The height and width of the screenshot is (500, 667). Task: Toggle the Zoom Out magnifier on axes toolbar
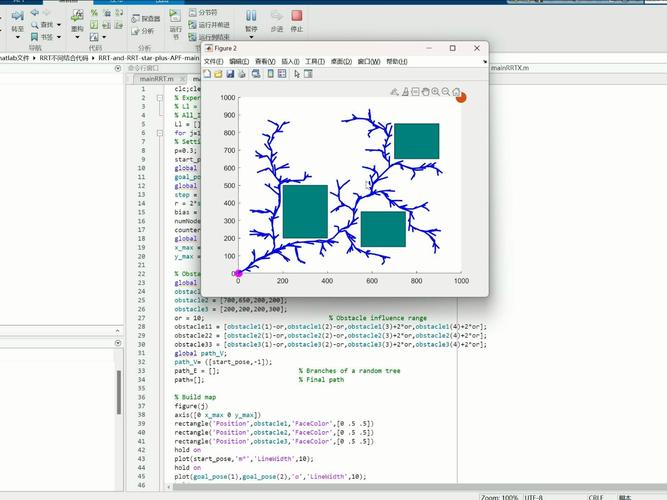[446, 91]
